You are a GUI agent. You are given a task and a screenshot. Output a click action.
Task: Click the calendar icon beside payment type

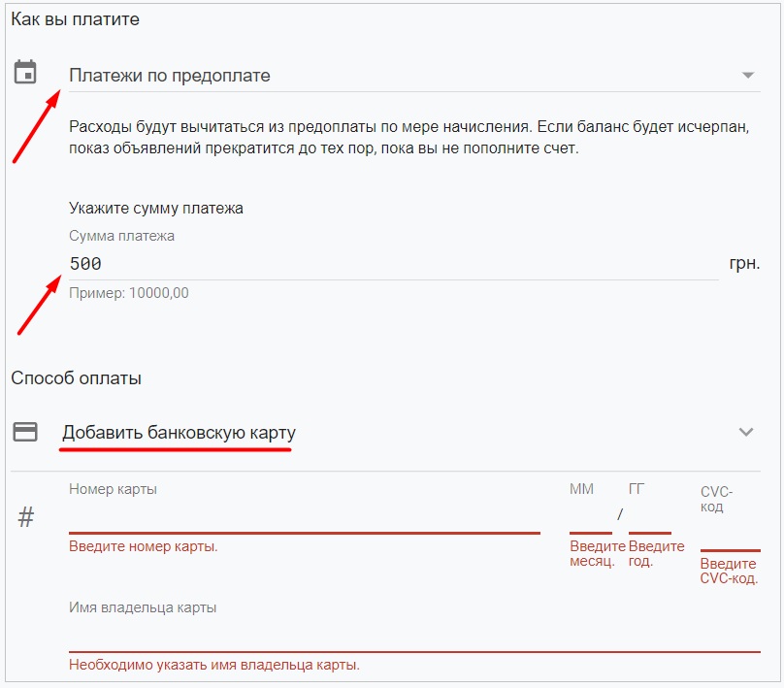[x=25, y=72]
